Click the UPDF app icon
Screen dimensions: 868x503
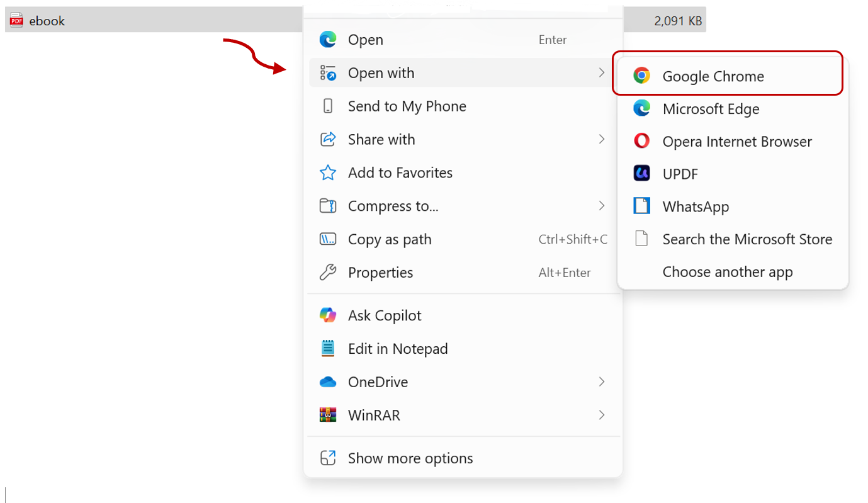641,173
